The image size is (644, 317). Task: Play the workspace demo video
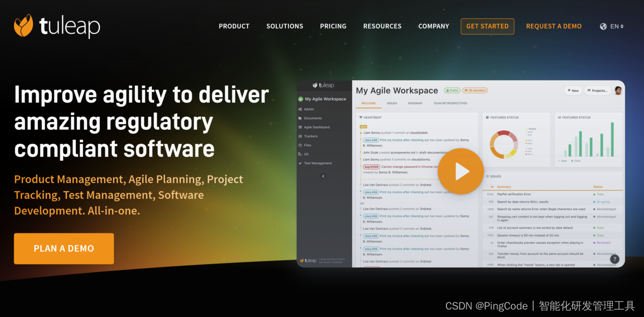pyautogui.click(x=460, y=171)
